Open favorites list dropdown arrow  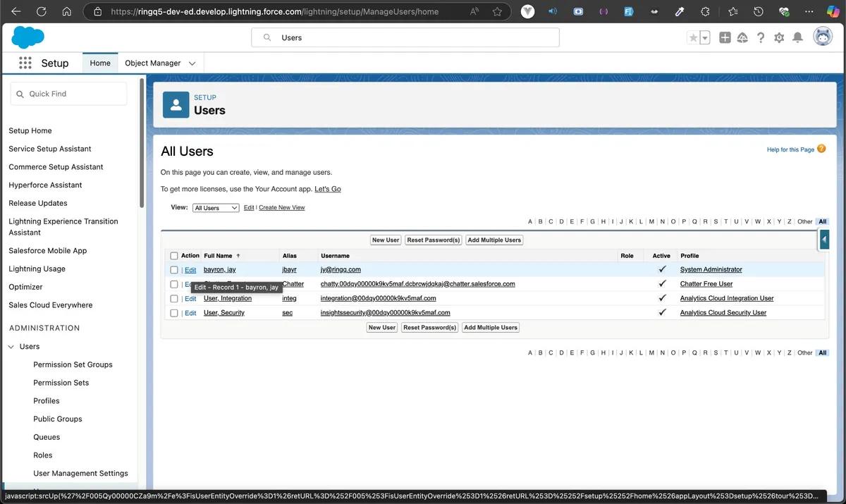click(705, 37)
